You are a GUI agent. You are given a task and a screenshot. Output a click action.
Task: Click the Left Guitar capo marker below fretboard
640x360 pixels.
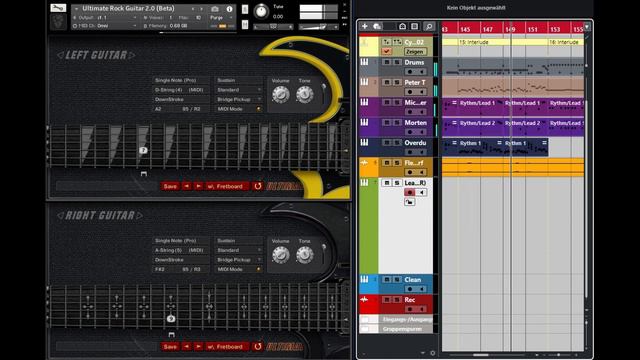pos(144,174)
